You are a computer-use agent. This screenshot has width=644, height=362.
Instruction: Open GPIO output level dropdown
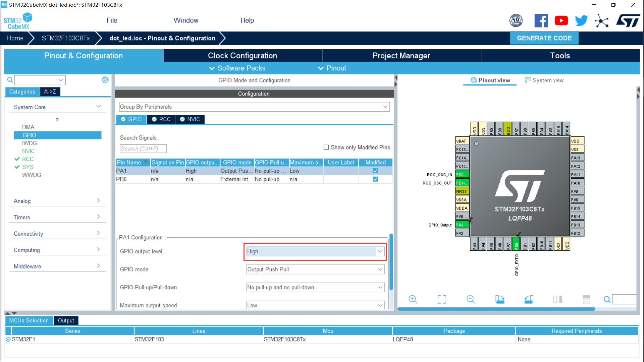click(315, 251)
